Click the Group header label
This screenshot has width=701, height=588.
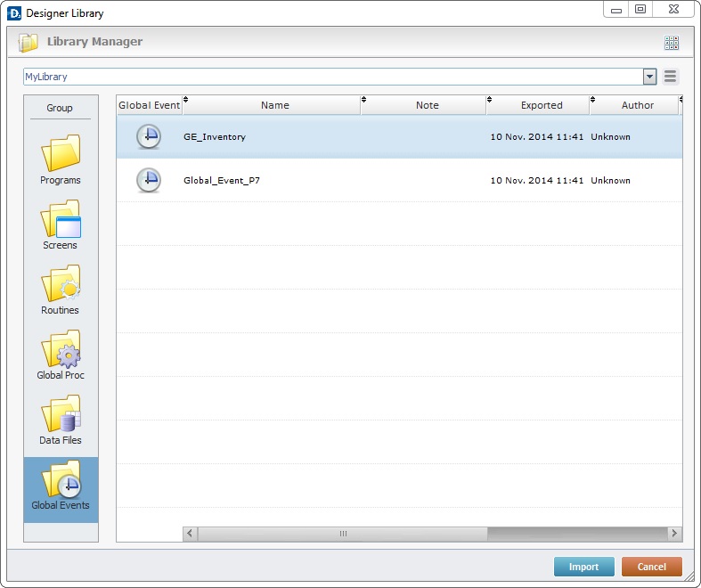point(60,108)
